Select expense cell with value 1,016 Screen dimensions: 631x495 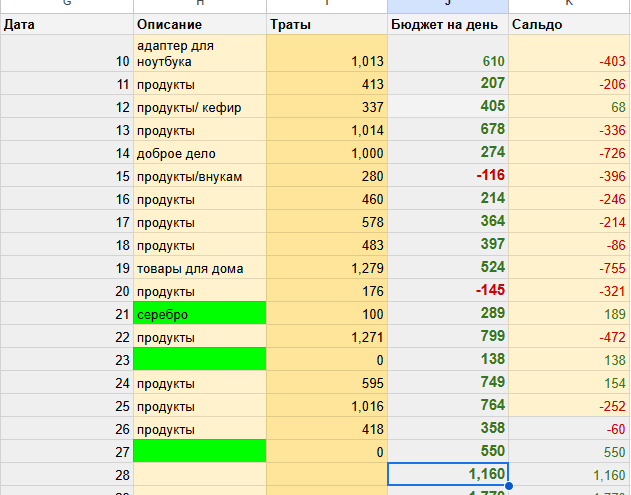(x=327, y=405)
